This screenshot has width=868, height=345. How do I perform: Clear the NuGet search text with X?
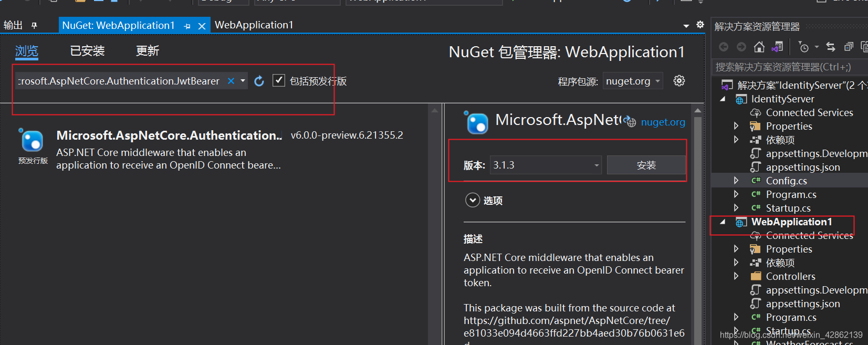[231, 81]
